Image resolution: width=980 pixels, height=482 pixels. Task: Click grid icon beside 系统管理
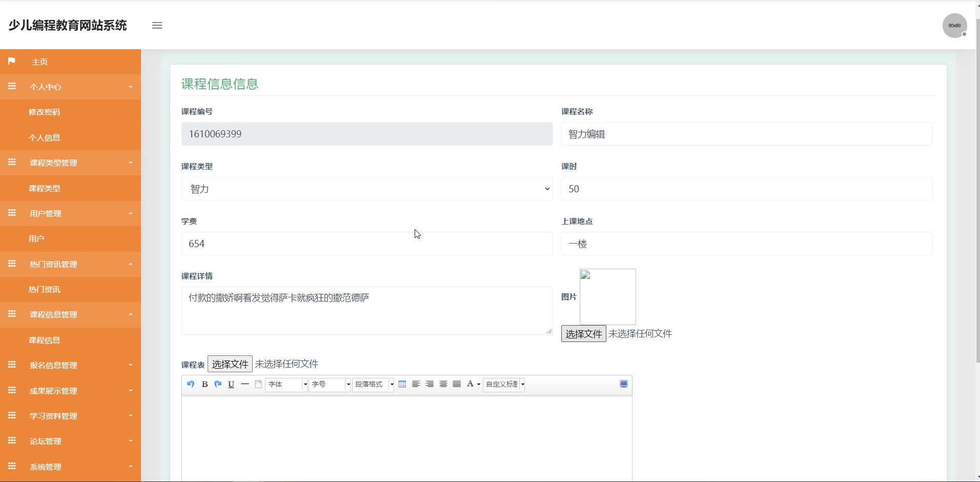[x=12, y=466]
